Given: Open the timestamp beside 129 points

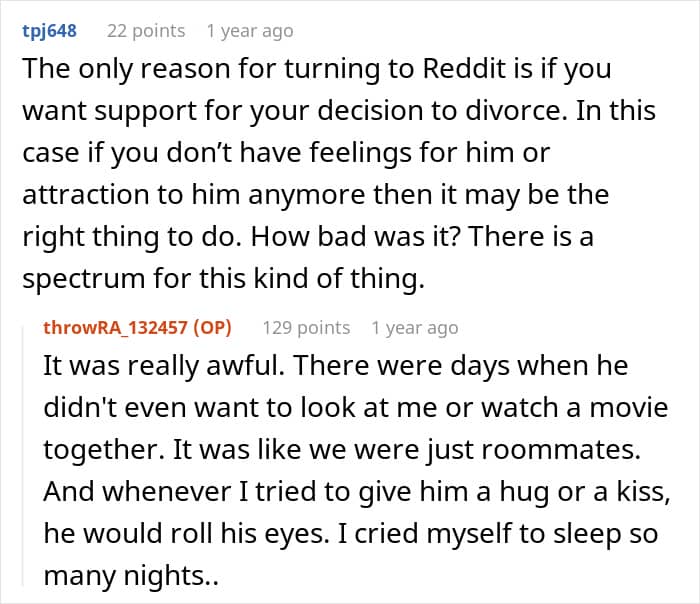Looking at the screenshot, I should [414, 328].
